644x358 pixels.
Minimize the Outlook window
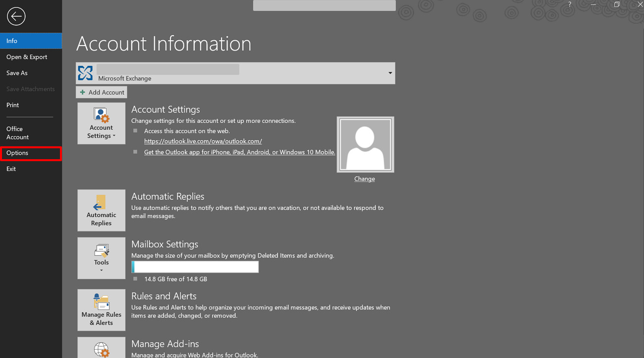(593, 4)
